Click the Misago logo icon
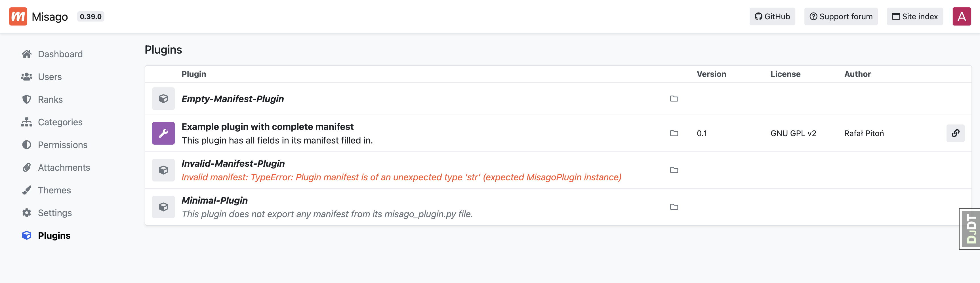Screen dimensions: 980x283 coord(18,16)
